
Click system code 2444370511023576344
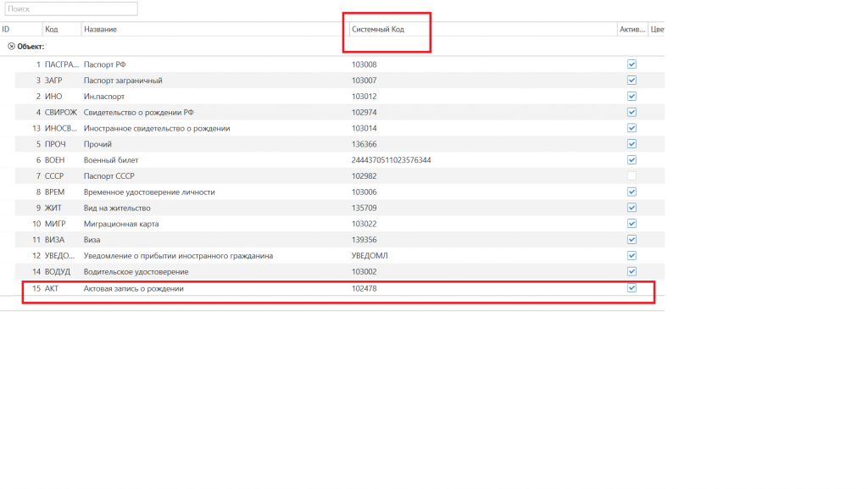tap(392, 160)
